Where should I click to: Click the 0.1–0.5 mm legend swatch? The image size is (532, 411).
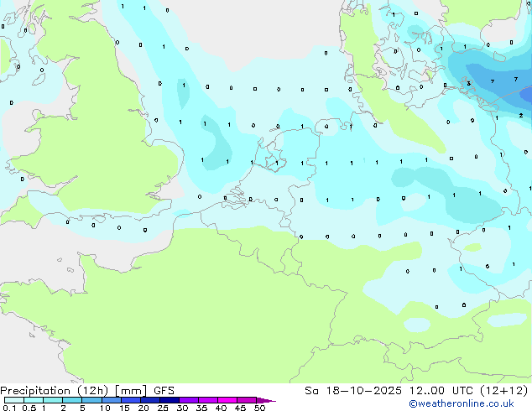click(14, 400)
